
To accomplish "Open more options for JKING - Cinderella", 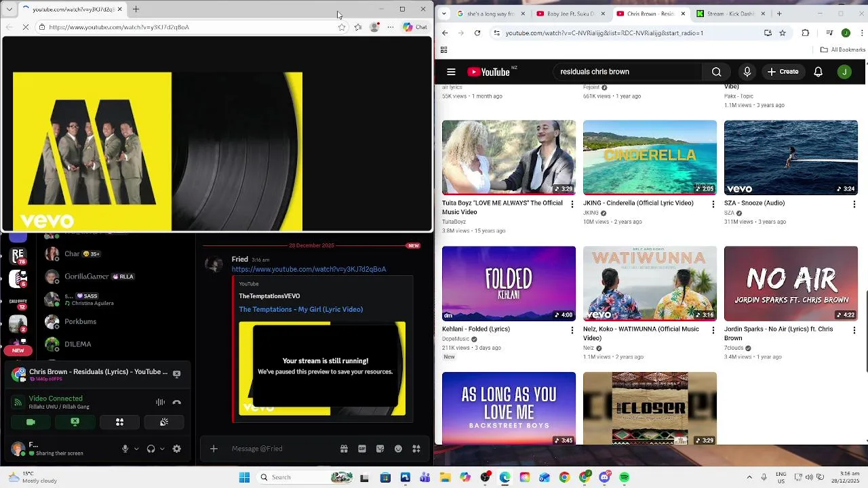I will (x=713, y=204).
